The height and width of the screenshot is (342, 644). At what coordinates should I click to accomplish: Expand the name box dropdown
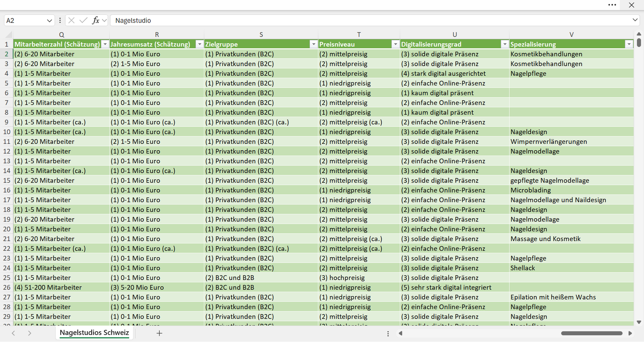49,21
